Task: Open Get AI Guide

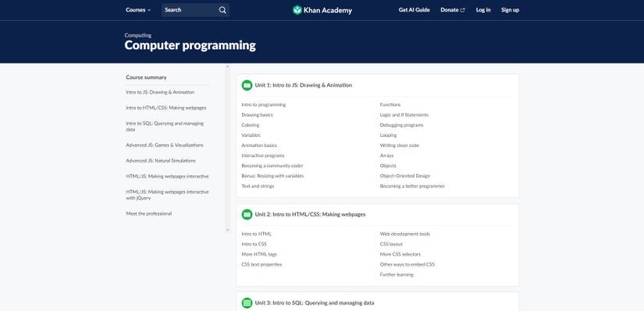Action: (414, 10)
